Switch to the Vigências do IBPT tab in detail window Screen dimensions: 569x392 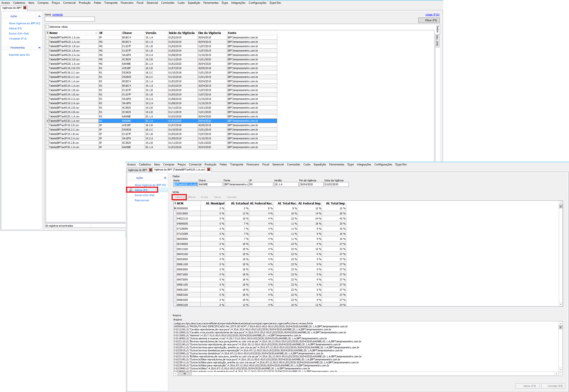(138, 170)
